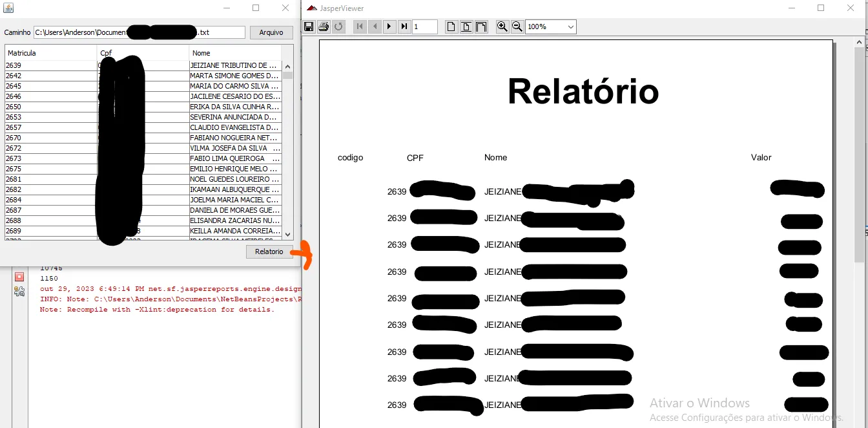Click the Zoom In magnifier icon
The height and width of the screenshot is (428, 868).
coord(502,27)
